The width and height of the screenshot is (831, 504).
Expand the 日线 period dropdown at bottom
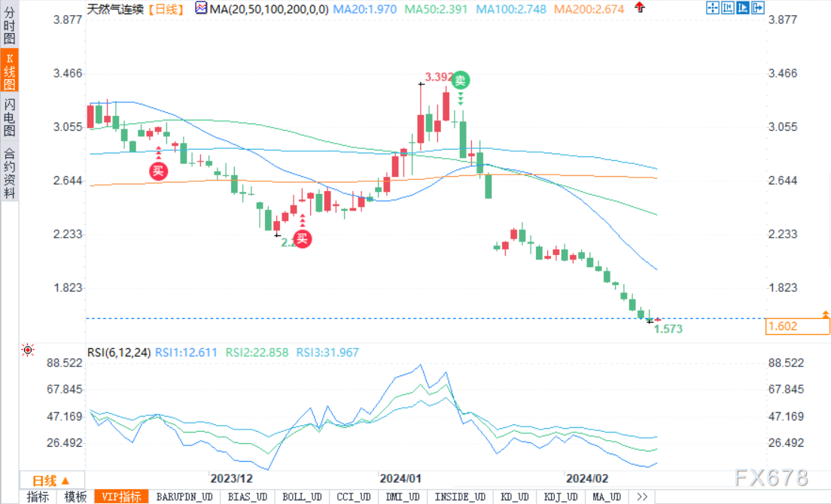click(51, 481)
